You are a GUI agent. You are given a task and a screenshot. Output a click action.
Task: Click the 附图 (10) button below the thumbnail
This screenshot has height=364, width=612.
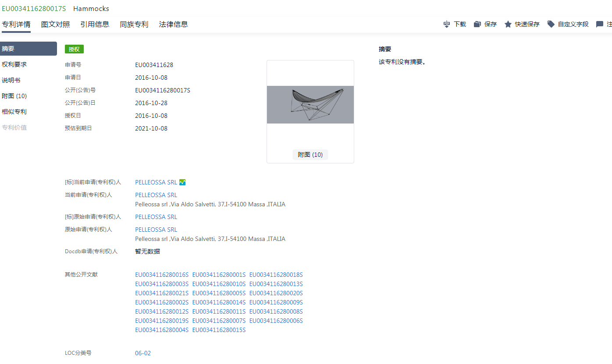tap(310, 155)
